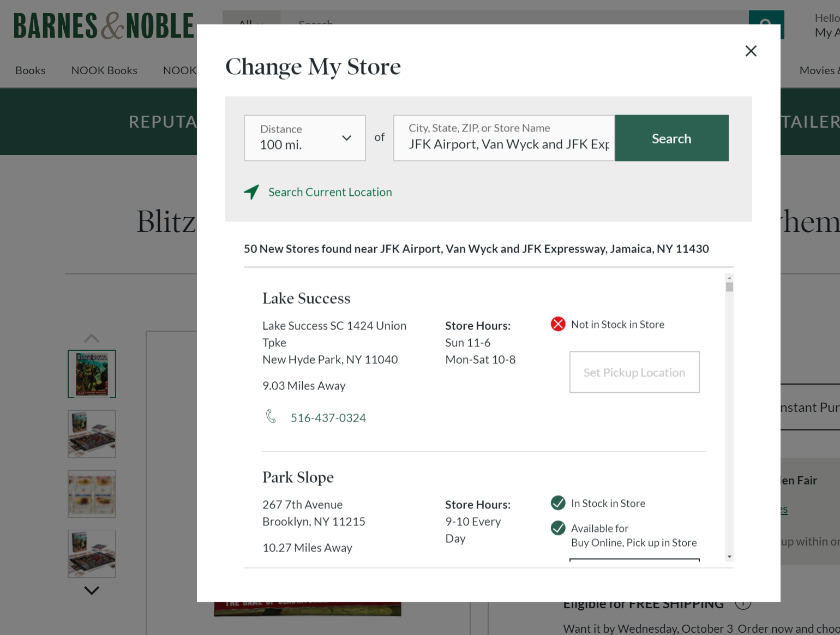Click the 50 New Stores found text
The width and height of the screenshot is (840, 635).
476,249
